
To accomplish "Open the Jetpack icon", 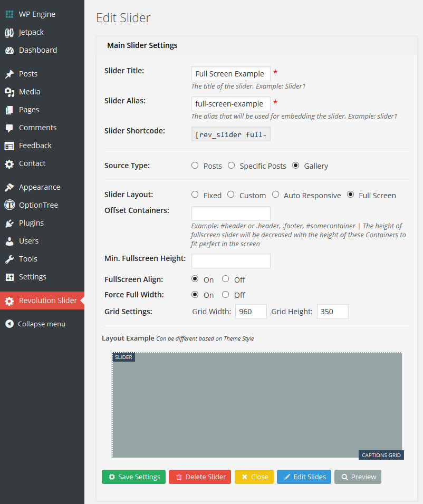I will coord(10,32).
